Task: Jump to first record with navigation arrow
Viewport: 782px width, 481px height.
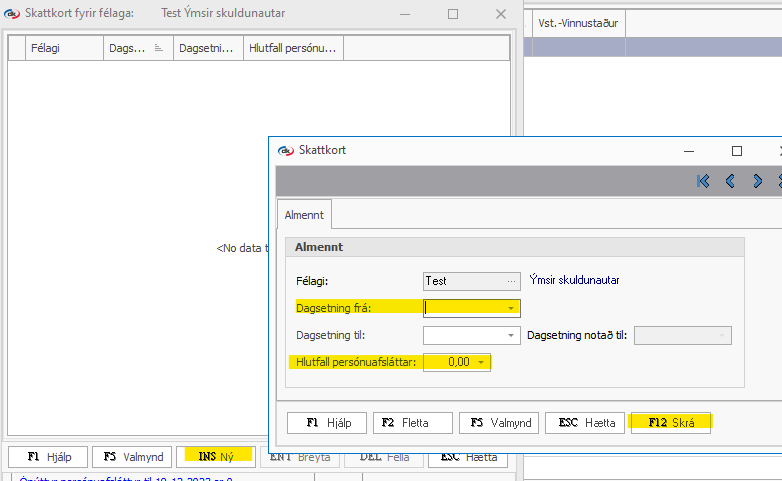Action: (703, 181)
